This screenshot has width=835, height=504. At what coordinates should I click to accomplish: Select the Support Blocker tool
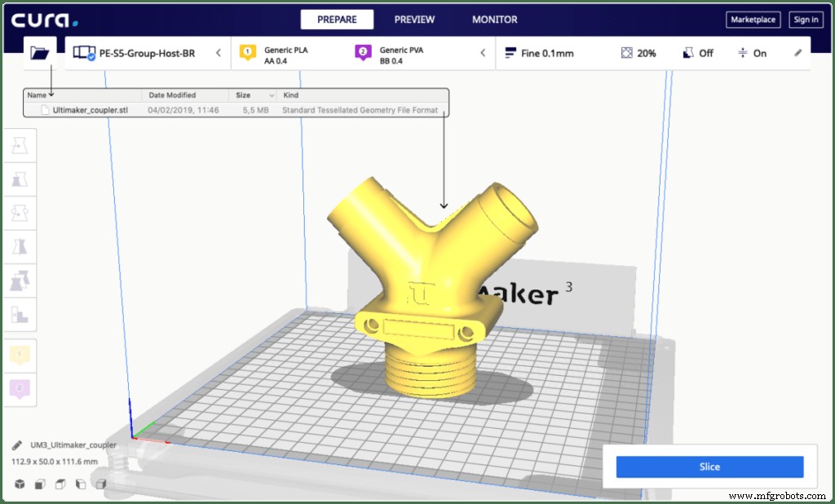(19, 315)
